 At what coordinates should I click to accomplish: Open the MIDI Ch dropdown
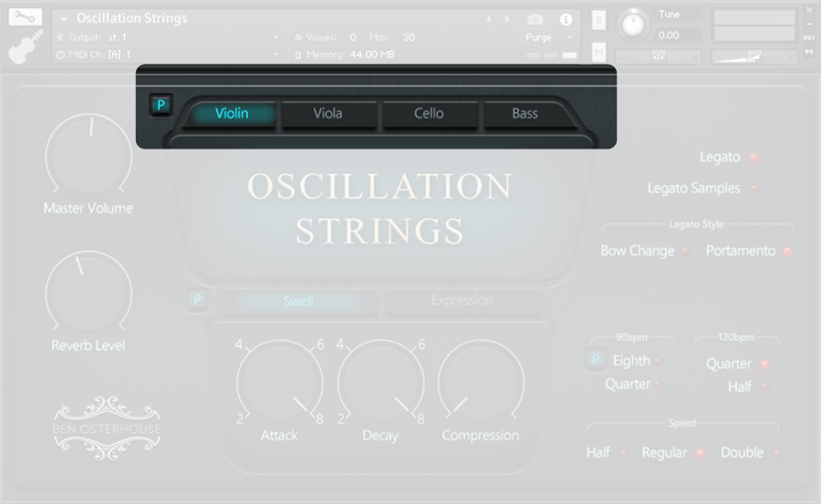click(x=168, y=55)
